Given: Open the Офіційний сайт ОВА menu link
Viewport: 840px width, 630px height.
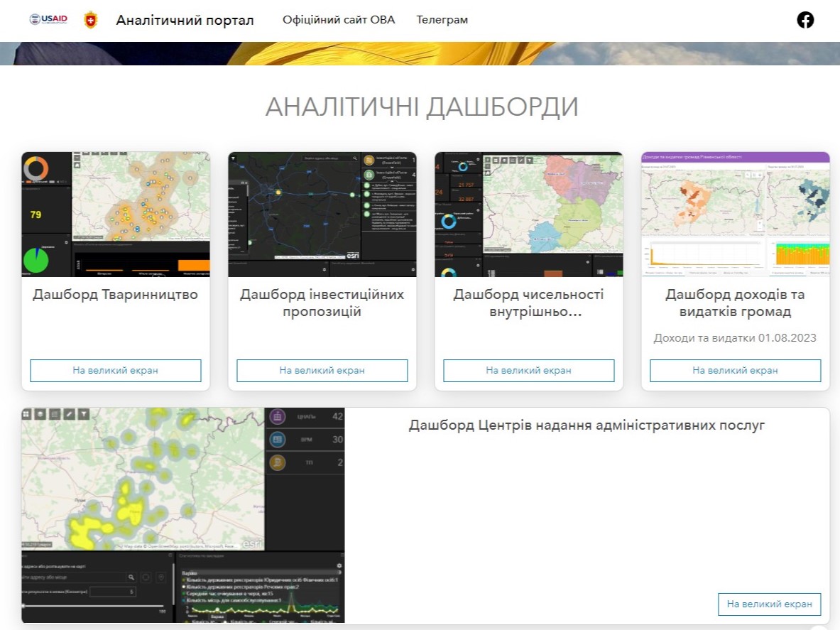Looking at the screenshot, I should pos(338,20).
